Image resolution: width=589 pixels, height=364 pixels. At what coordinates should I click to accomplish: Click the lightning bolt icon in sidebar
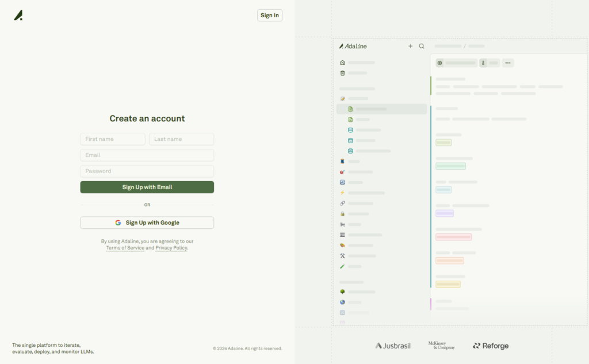343,193
